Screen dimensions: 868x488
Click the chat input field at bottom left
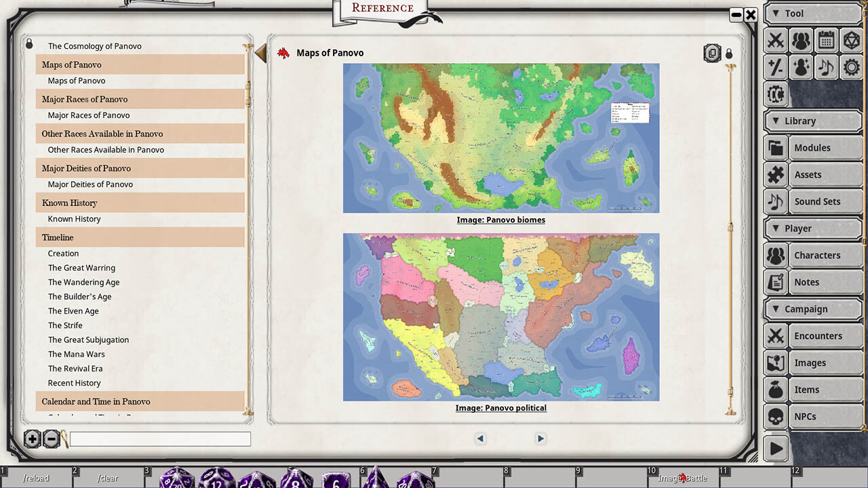tap(160, 439)
